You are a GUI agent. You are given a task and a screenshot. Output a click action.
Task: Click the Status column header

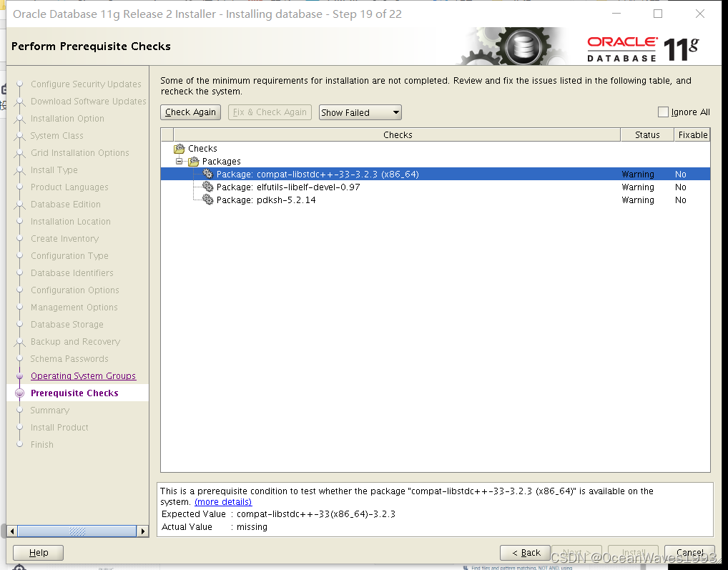point(647,134)
